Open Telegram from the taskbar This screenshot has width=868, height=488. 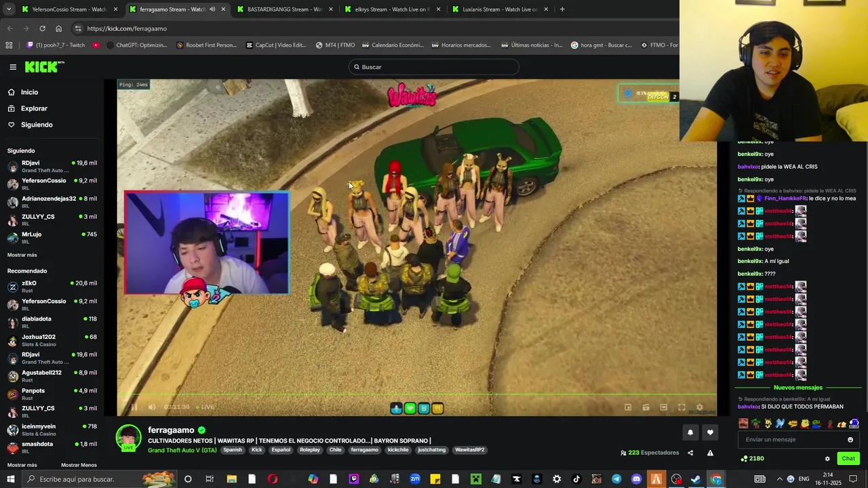click(x=616, y=479)
